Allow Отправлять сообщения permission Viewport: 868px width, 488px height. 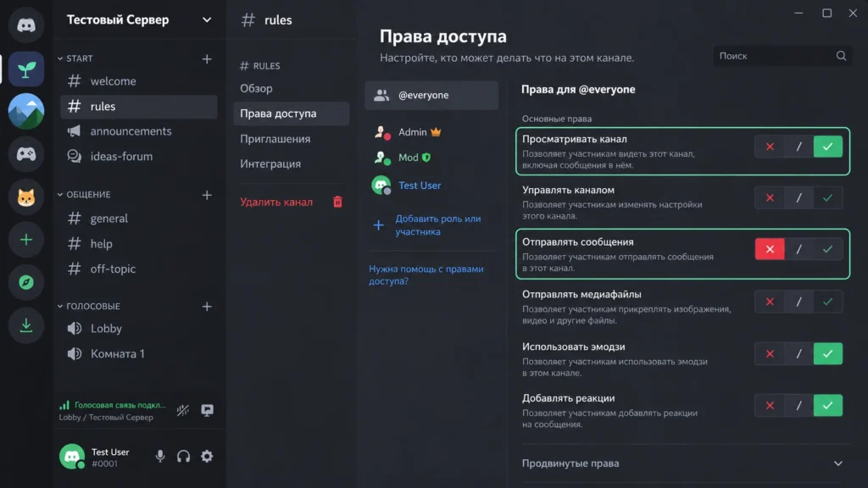coord(827,249)
